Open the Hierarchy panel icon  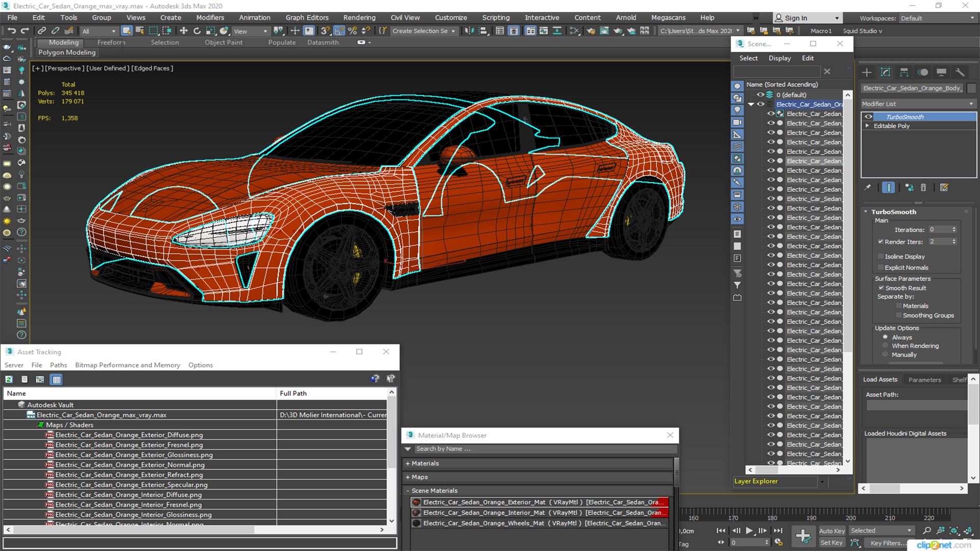pyautogui.click(x=904, y=72)
